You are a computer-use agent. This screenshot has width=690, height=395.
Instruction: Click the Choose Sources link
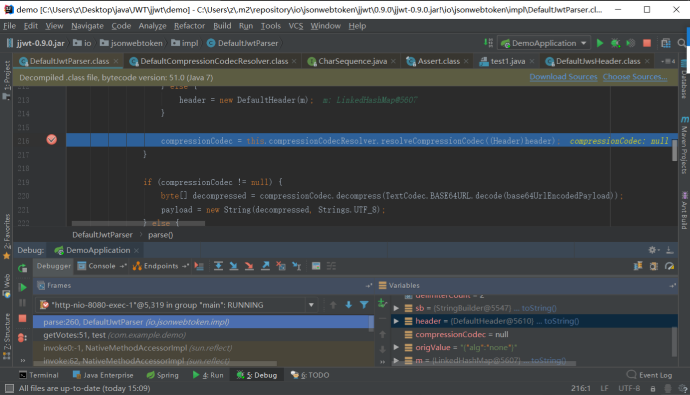point(635,77)
